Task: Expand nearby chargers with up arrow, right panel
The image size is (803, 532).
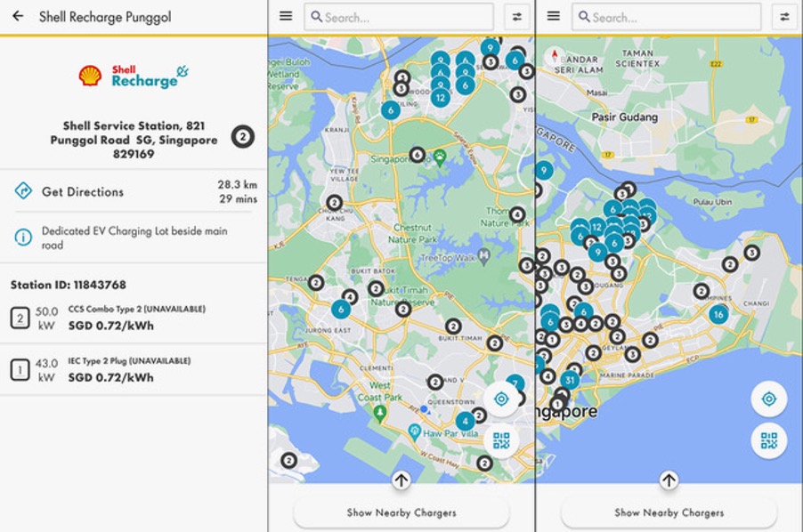Action: pyautogui.click(x=669, y=480)
